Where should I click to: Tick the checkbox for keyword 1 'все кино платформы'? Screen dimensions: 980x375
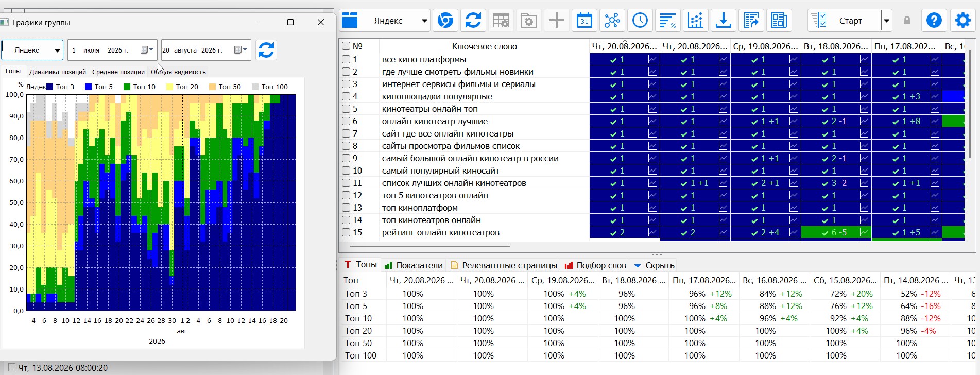click(x=346, y=59)
